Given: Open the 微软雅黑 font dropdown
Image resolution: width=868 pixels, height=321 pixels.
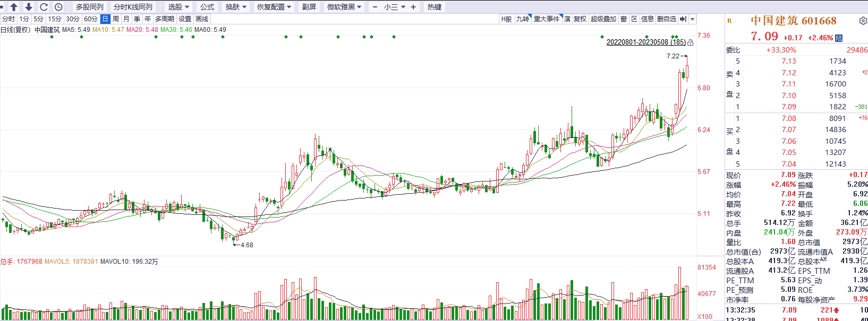Looking at the screenshot, I should click(x=344, y=7).
